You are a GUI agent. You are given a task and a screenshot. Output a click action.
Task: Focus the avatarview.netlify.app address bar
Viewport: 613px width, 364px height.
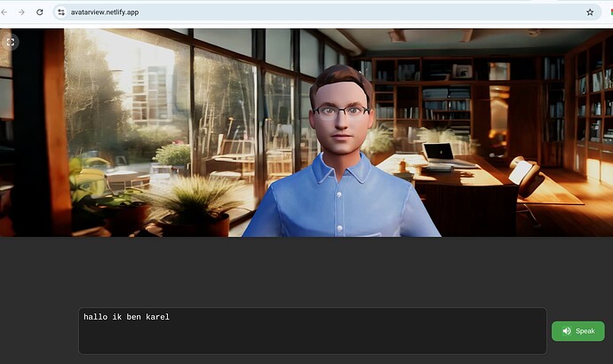(x=267, y=12)
